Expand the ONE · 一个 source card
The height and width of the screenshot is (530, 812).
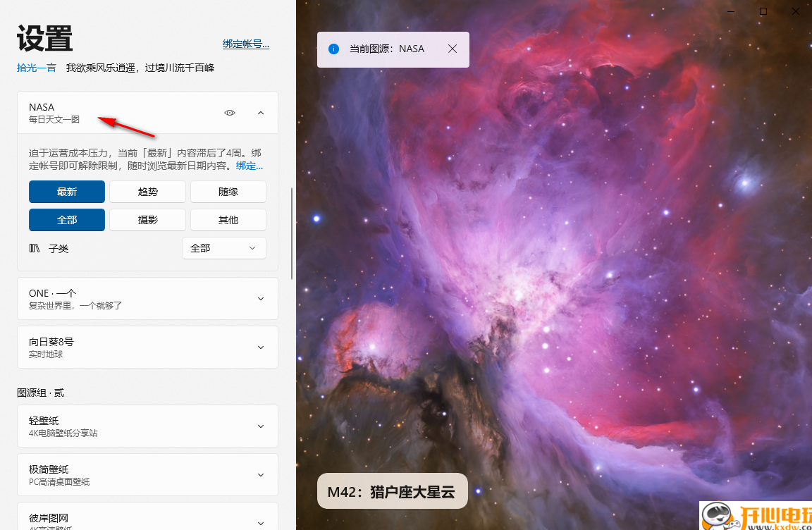coord(147,299)
